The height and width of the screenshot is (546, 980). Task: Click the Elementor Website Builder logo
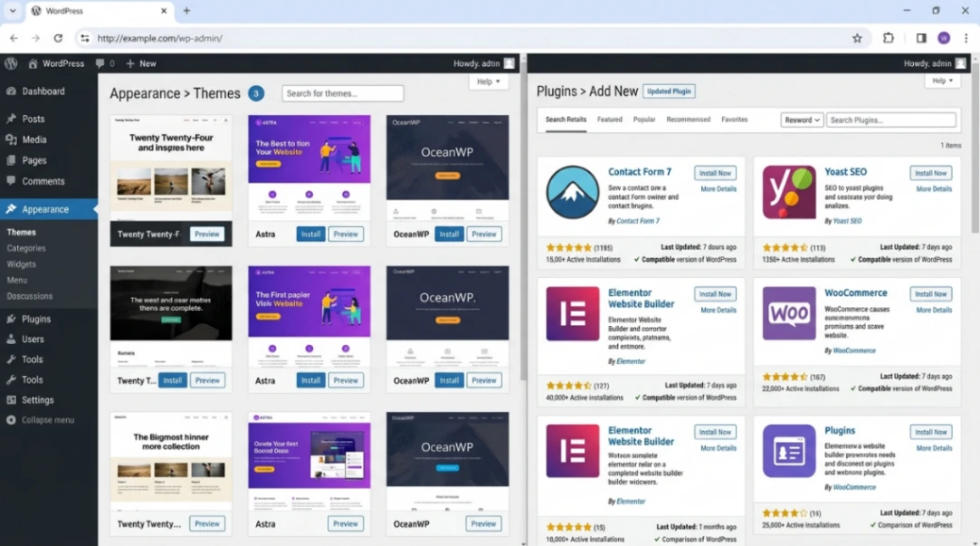(x=571, y=314)
